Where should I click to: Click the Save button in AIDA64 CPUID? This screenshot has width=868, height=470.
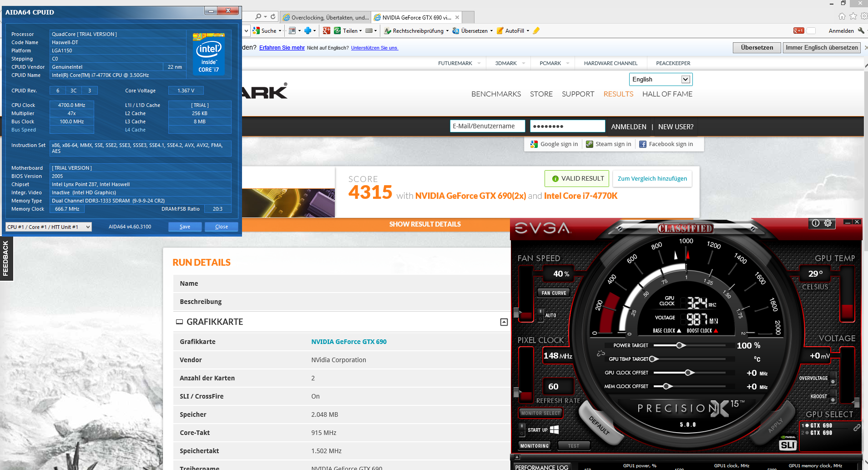[185, 227]
